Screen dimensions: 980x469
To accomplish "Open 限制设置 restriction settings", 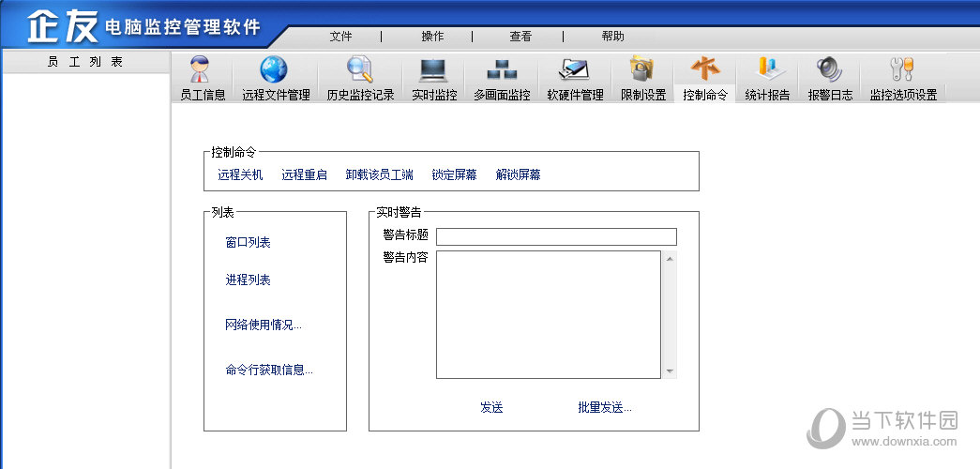I will [x=643, y=79].
